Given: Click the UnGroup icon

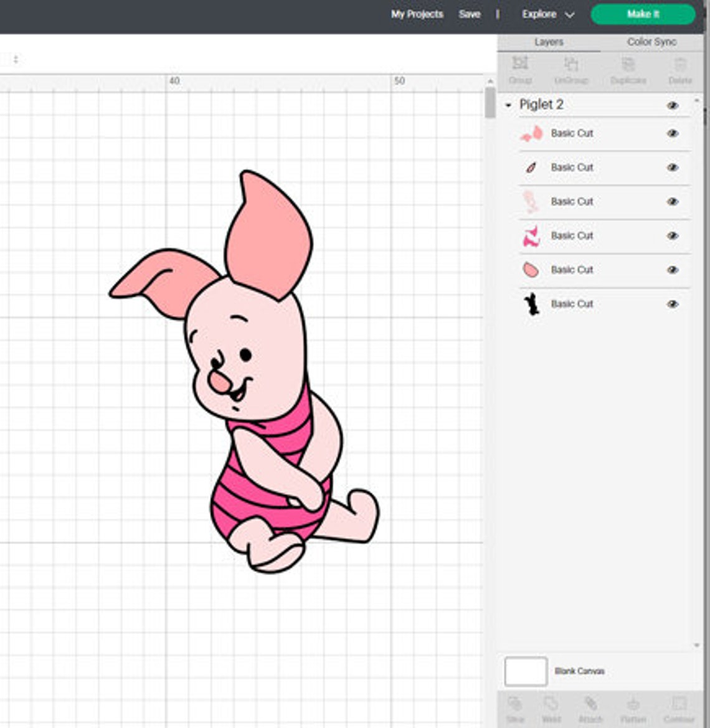Looking at the screenshot, I should (570, 64).
